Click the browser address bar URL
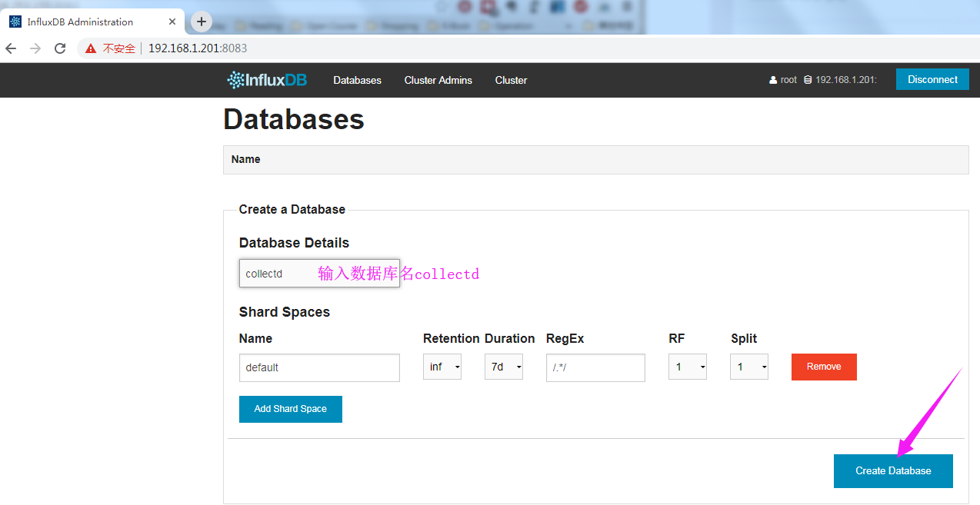The width and height of the screenshot is (980, 505). point(198,48)
